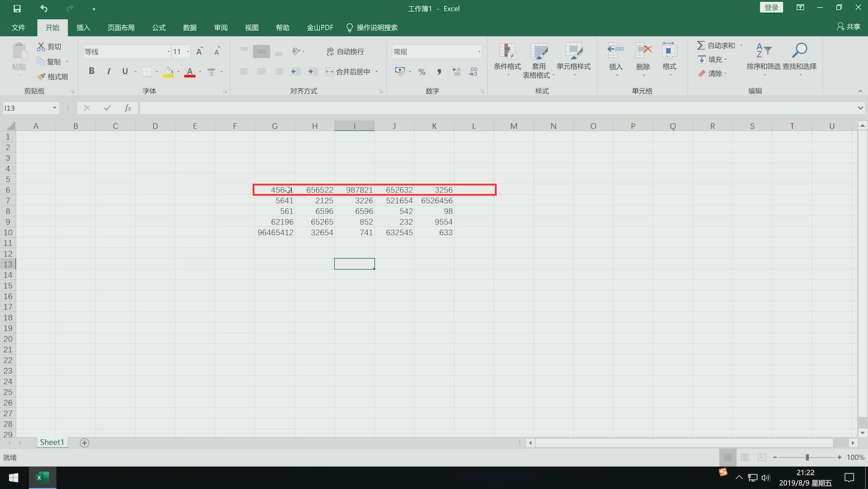This screenshot has height=489, width=868.
Task: Open the fill color dropdown arrow
Action: (x=178, y=72)
